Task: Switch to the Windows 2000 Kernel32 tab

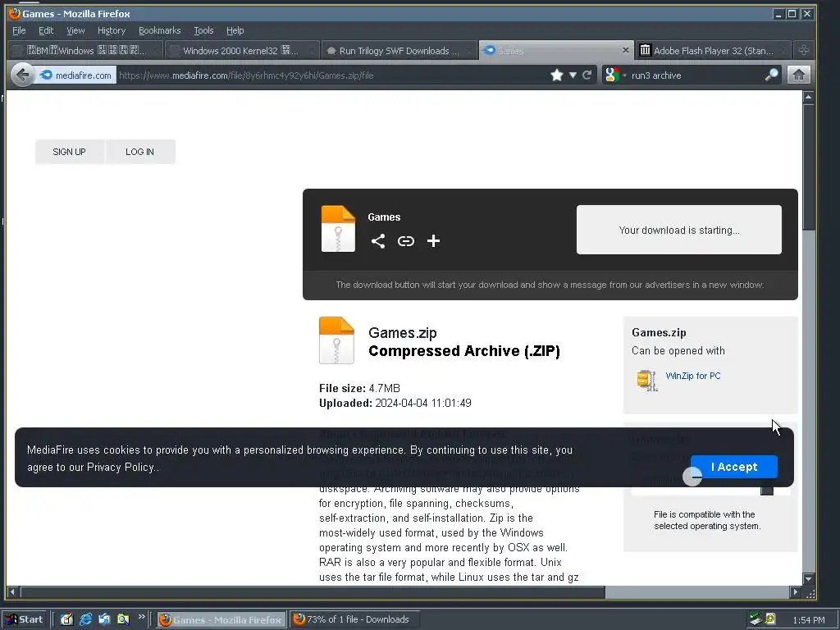Action: (241, 50)
